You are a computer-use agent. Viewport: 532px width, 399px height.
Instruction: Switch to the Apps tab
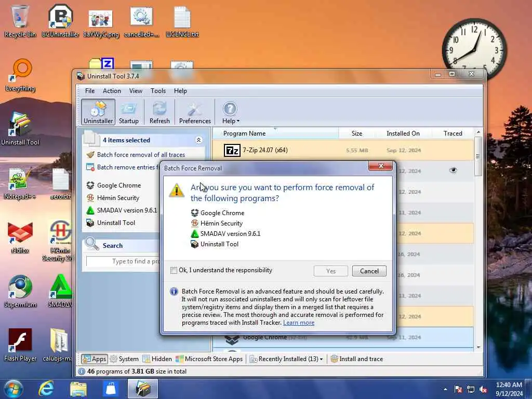tap(95, 359)
